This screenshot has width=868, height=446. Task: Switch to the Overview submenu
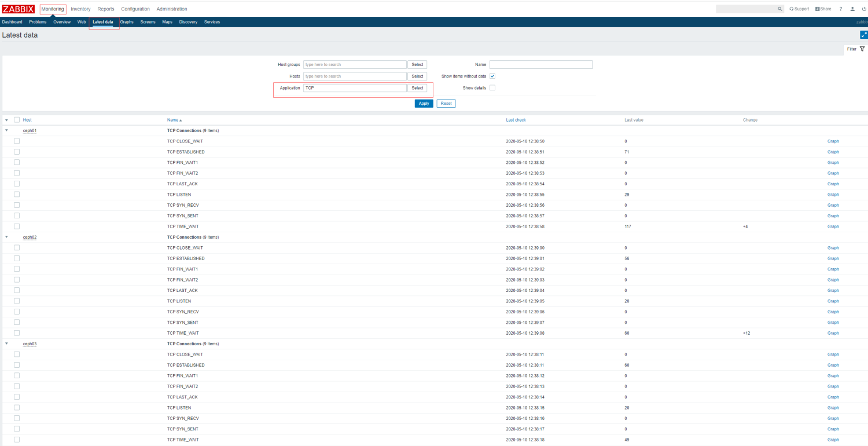(62, 22)
